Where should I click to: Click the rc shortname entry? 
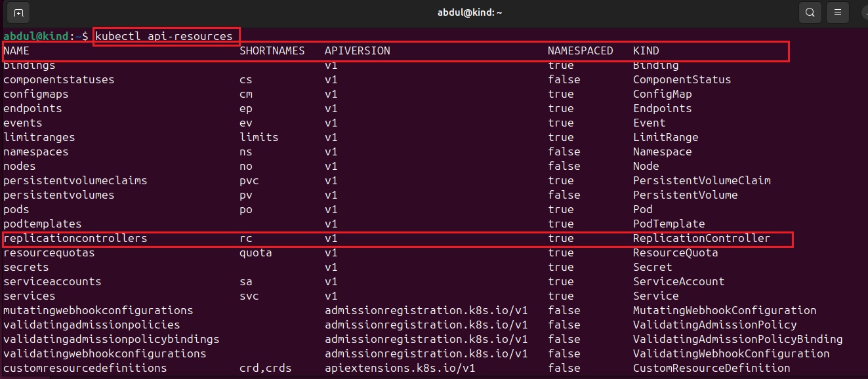click(x=246, y=238)
